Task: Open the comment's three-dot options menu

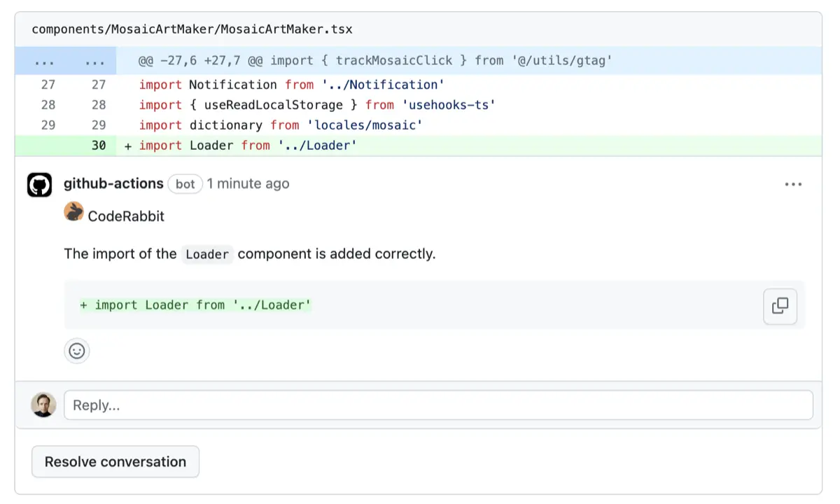Action: tap(792, 185)
